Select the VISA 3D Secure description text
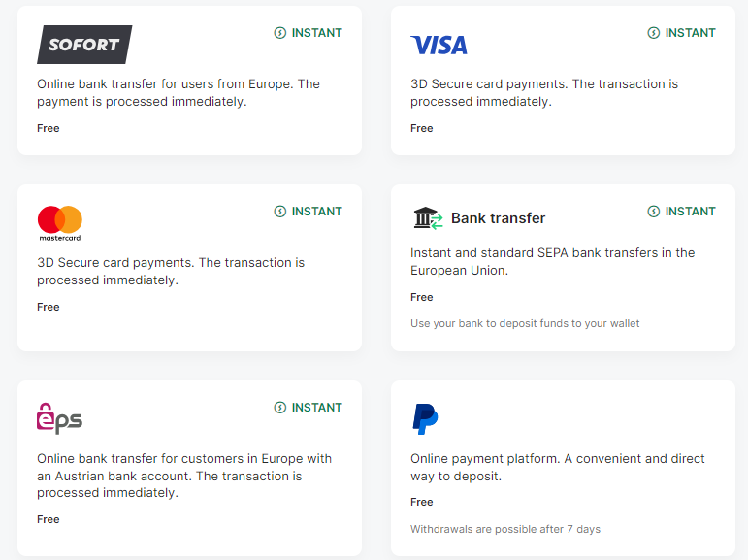 tap(544, 92)
